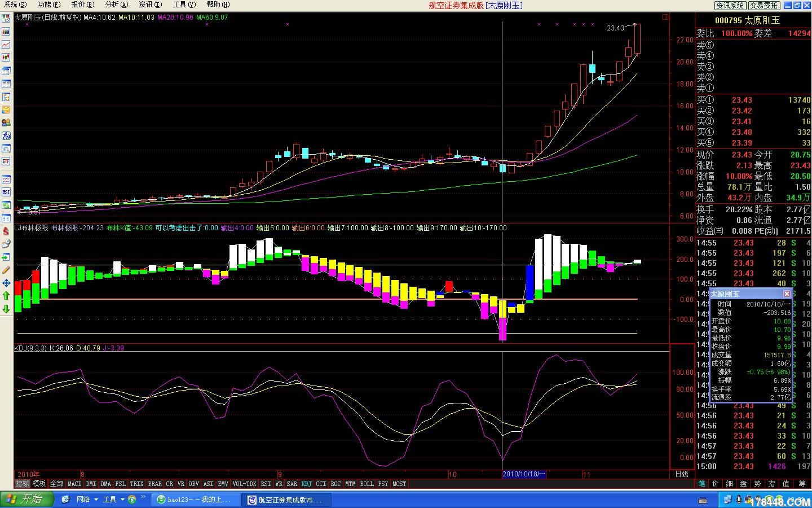Image resolution: width=812 pixels, height=508 pixels.
Task: Open the Windows 开始 start button
Action: click(27, 499)
